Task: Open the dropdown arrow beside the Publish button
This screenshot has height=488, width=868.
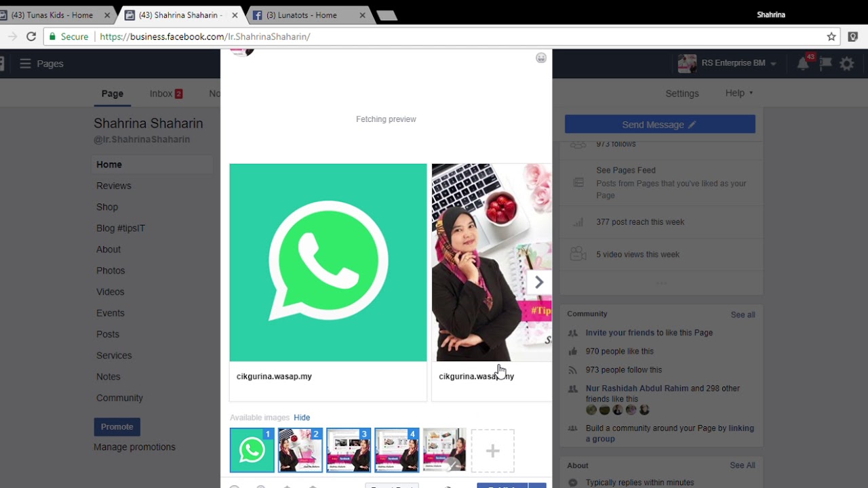Action: [x=537, y=485]
